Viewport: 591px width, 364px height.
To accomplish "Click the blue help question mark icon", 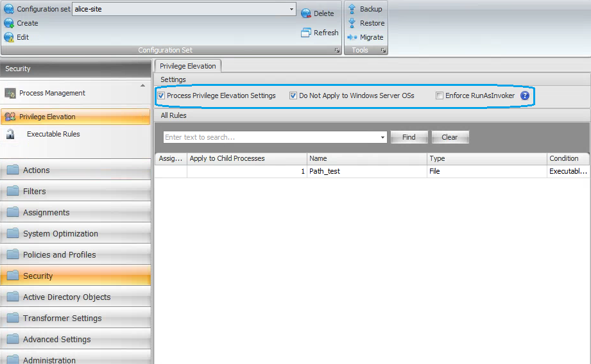I will (x=525, y=95).
